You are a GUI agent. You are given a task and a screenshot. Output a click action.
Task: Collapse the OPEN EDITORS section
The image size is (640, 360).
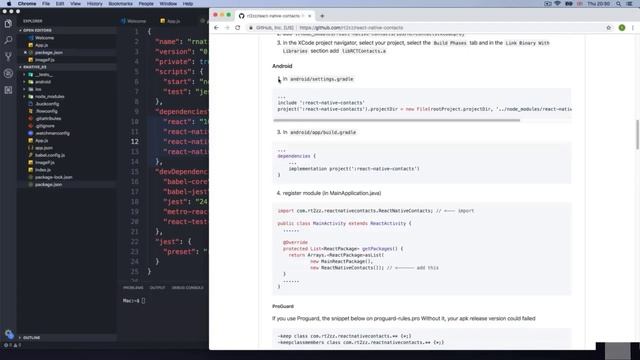pos(37,30)
